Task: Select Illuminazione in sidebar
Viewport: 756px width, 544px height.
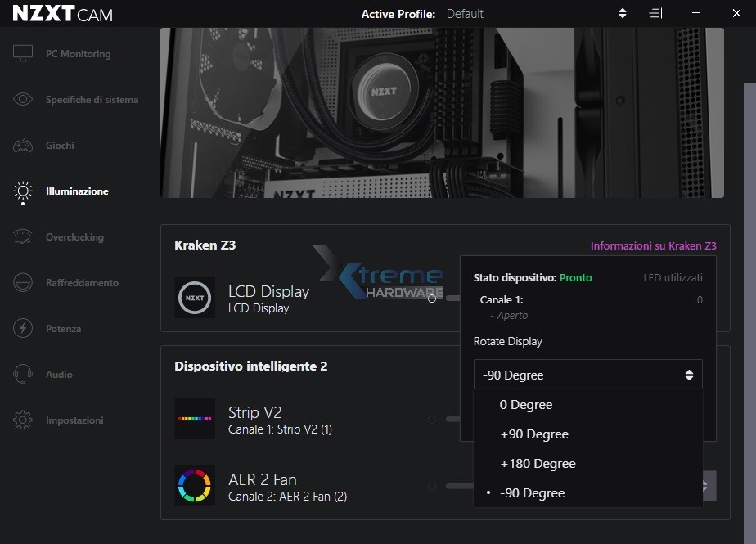Action: (77, 191)
